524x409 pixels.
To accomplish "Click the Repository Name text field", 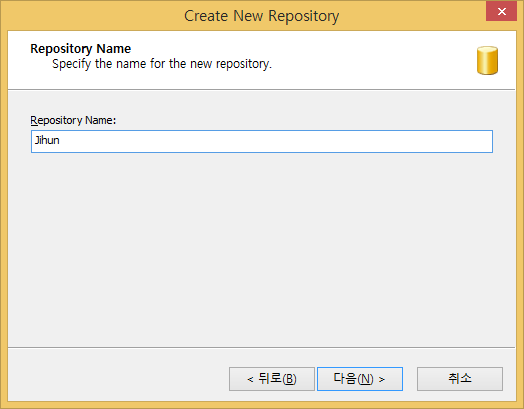I will coord(262,141).
